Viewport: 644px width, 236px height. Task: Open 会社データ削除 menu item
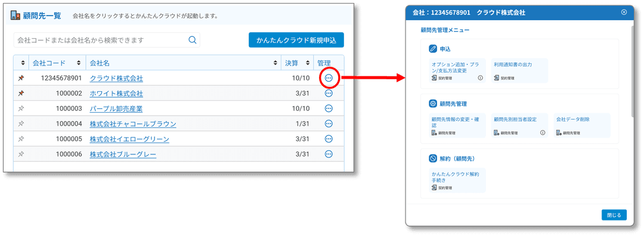point(582,125)
